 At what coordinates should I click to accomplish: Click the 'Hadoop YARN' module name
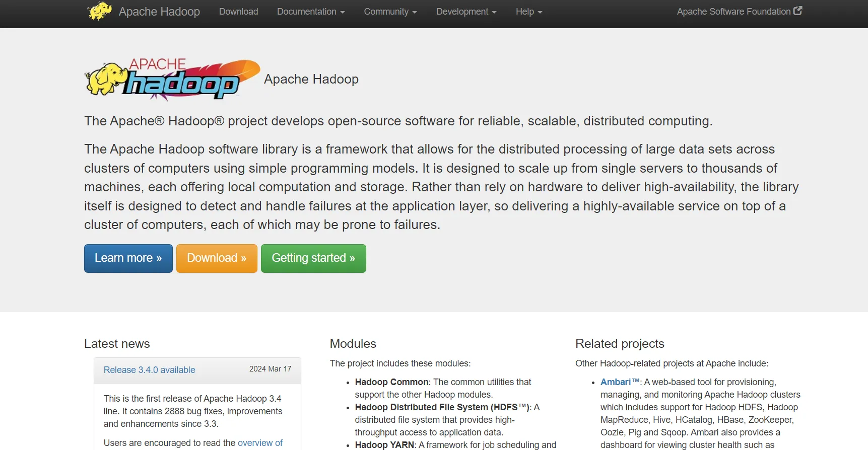pos(384,445)
